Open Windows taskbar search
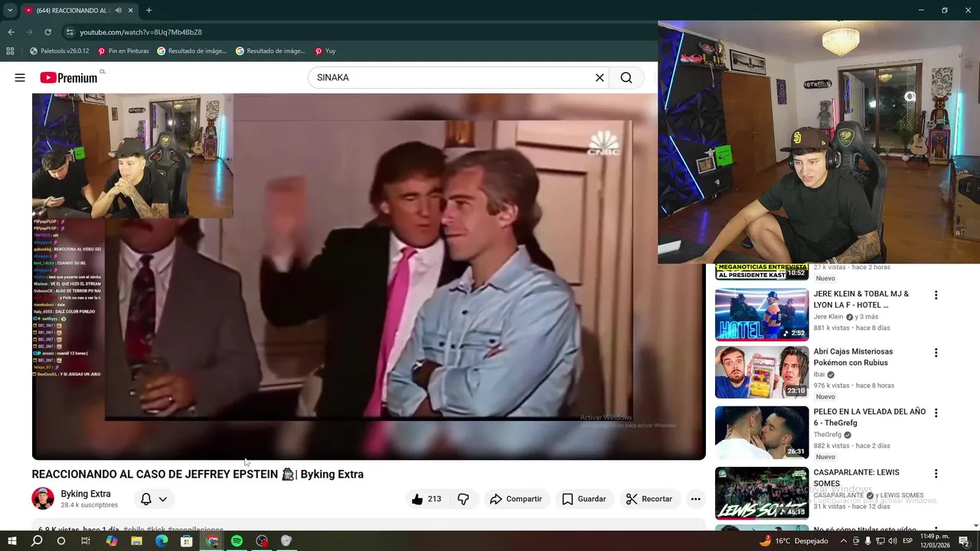The width and height of the screenshot is (980, 551). [37, 541]
